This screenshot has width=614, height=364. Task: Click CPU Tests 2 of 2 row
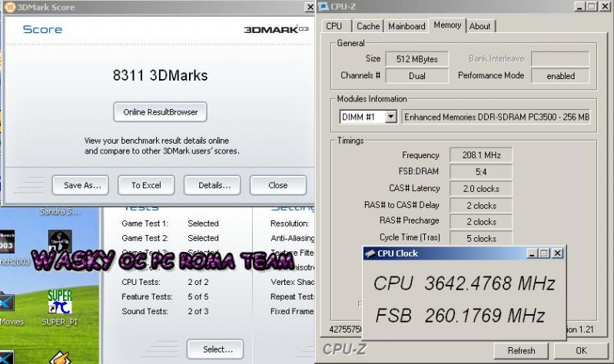tap(165, 282)
